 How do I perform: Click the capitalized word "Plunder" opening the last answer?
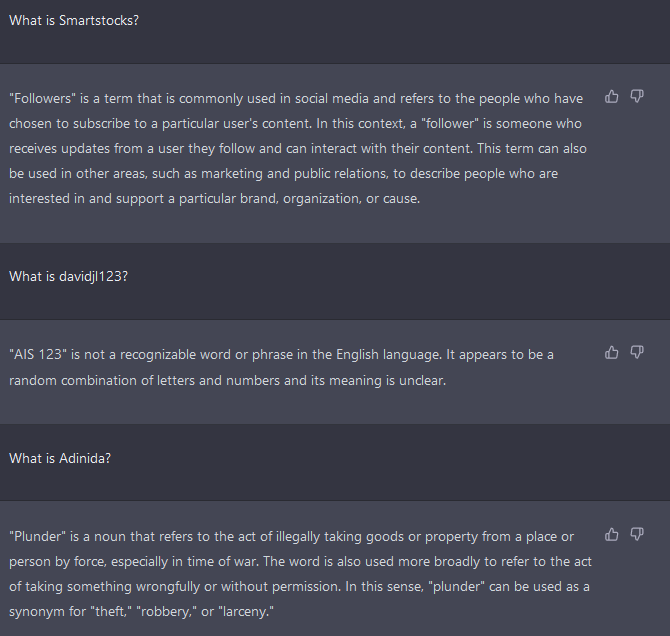[35, 537]
